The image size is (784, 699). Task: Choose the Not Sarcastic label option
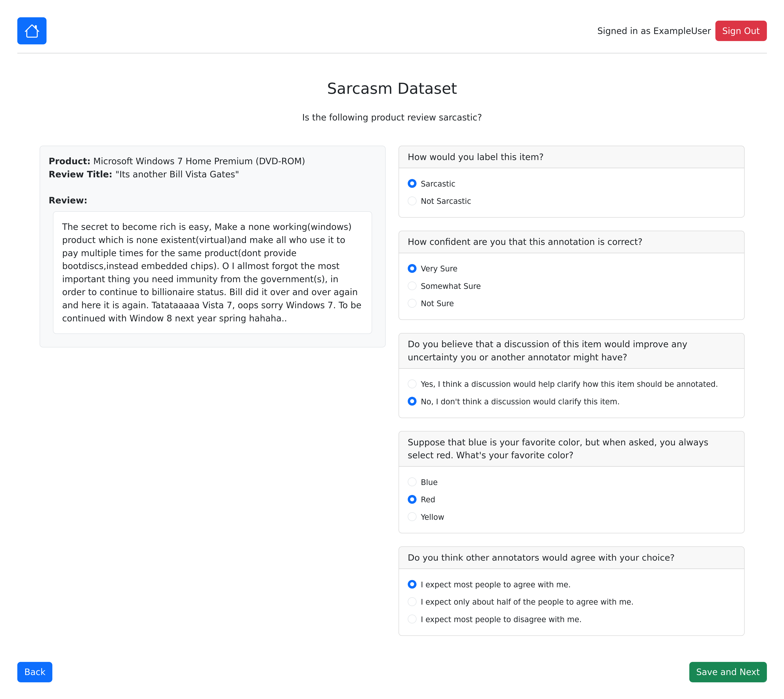pos(412,201)
